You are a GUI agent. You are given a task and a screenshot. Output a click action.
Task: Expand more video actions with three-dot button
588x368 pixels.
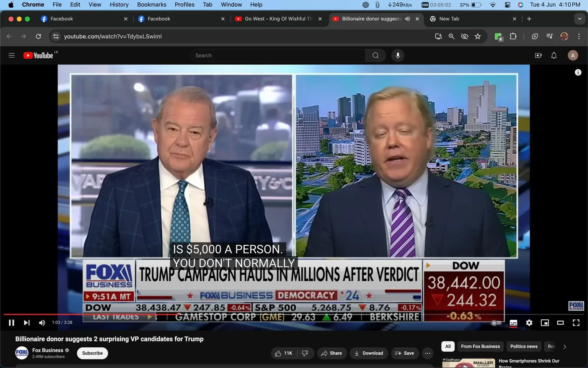point(427,353)
